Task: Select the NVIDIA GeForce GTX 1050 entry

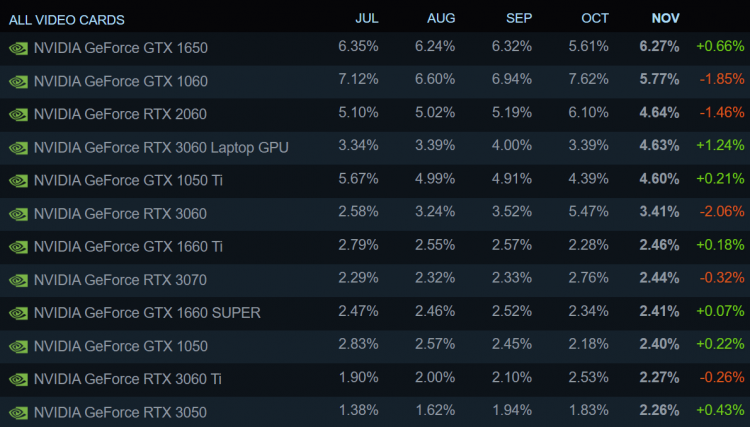Action: point(120,345)
